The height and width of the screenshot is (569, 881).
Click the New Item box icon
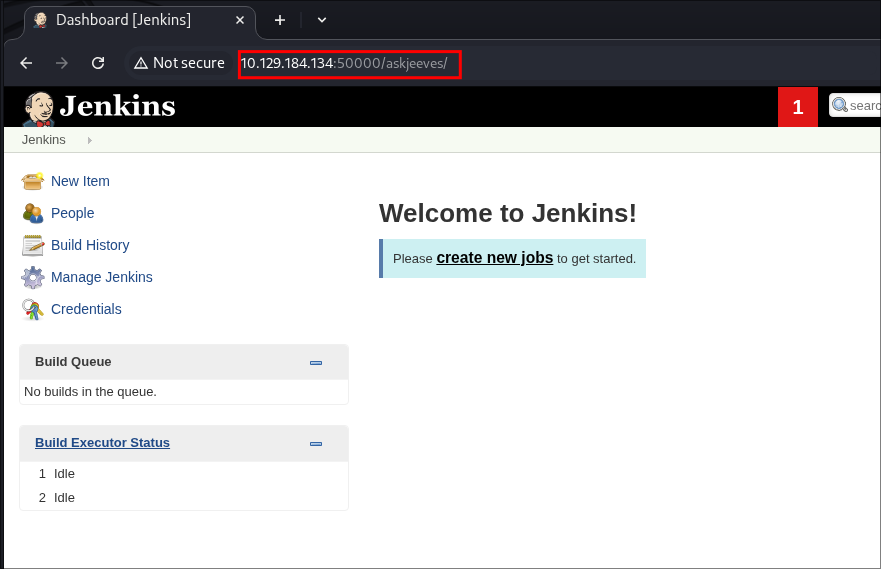pyautogui.click(x=33, y=181)
